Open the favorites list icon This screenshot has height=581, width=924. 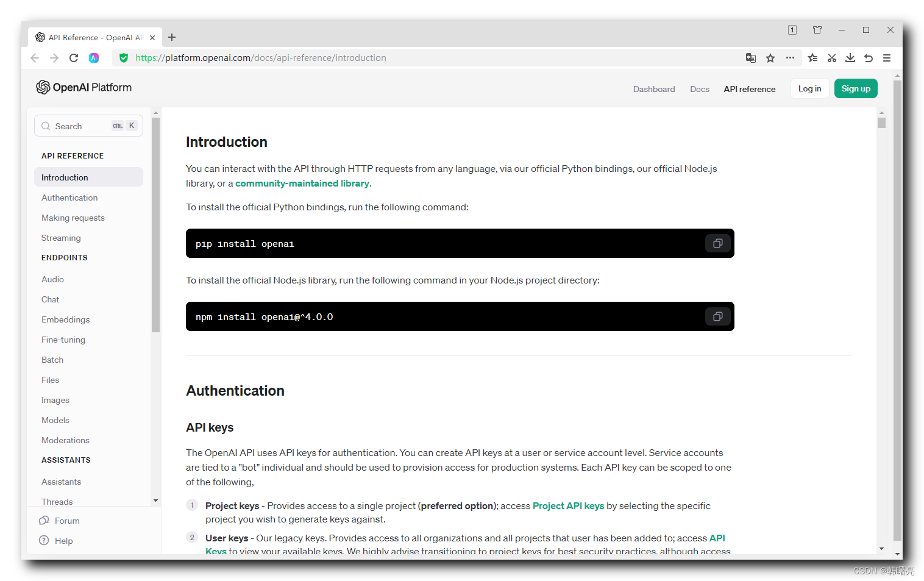[x=812, y=58]
